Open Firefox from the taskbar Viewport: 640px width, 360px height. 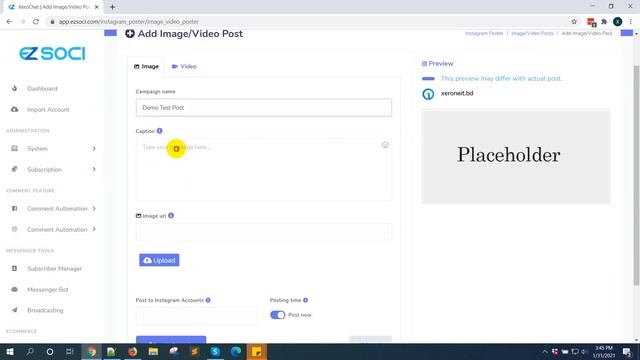(133, 351)
